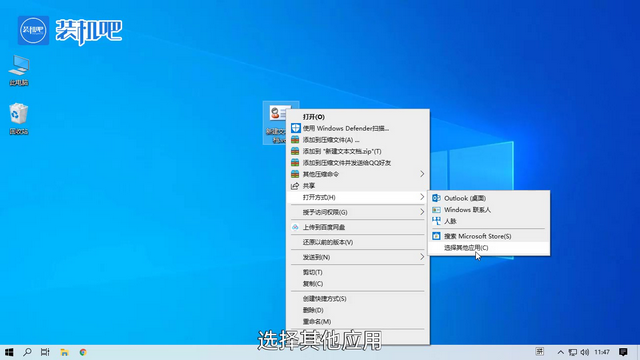Show hidden tray icons chevron
This screenshot has height=360, width=640.
point(561,352)
